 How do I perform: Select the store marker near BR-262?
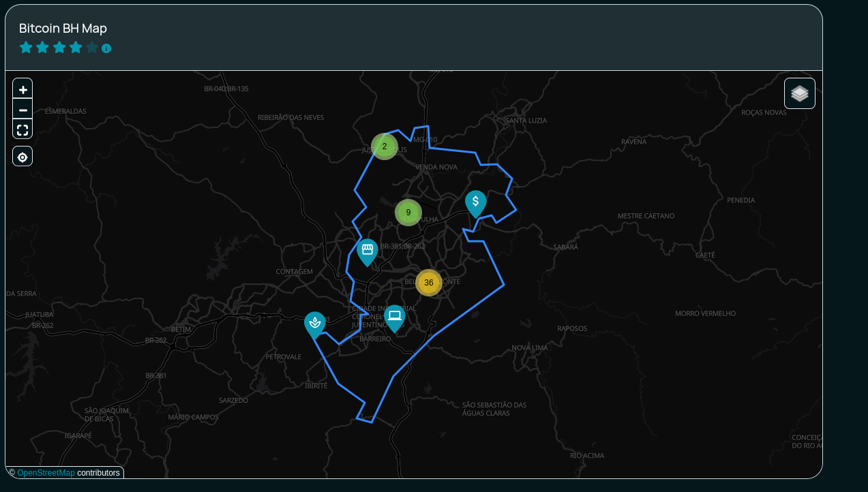coord(367,250)
